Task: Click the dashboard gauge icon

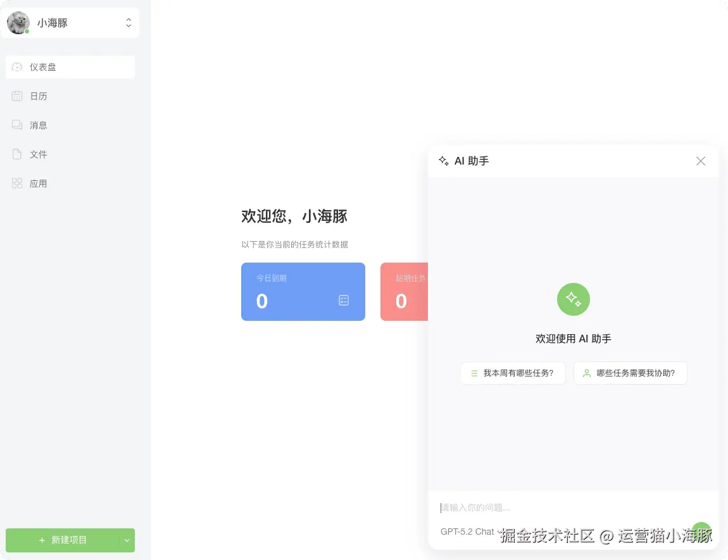Action: pyautogui.click(x=17, y=67)
